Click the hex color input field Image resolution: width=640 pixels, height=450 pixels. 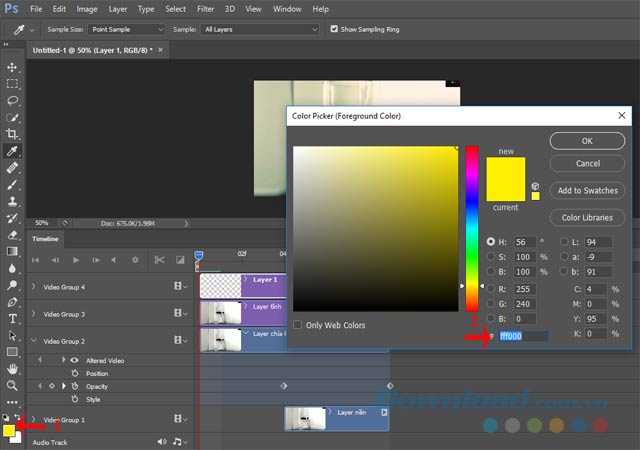(523, 336)
